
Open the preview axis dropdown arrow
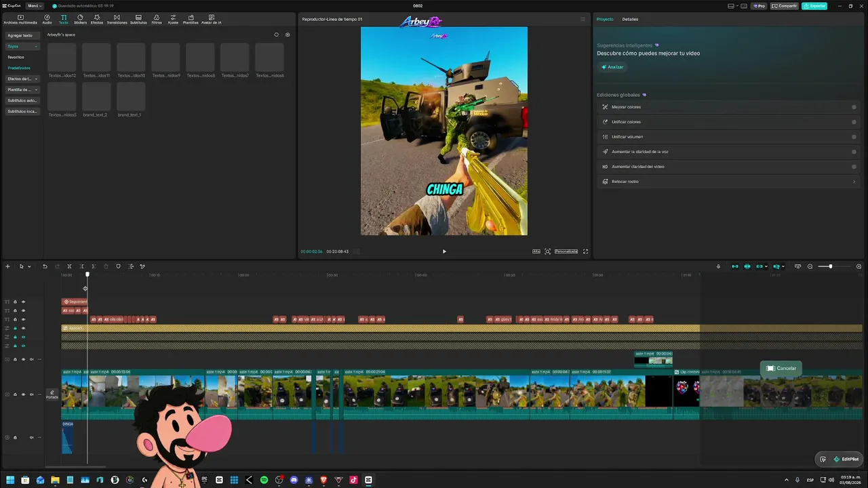coord(783,266)
